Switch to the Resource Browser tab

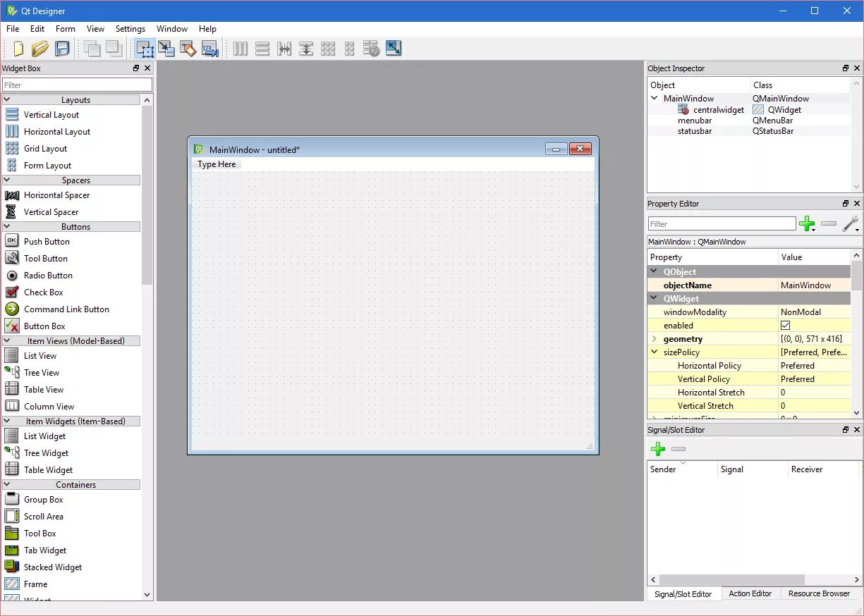pyautogui.click(x=819, y=593)
